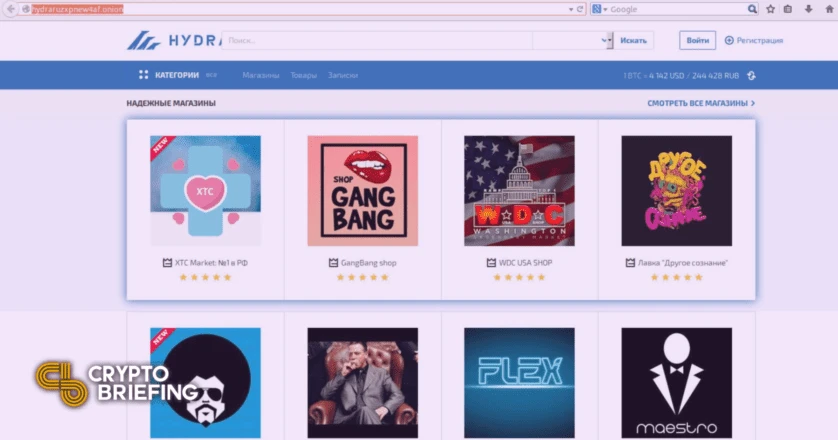Open СМОТРЕТЬ ВСЕ МАГАЗИНЫ link
This screenshot has height=440, width=838.
(x=701, y=103)
